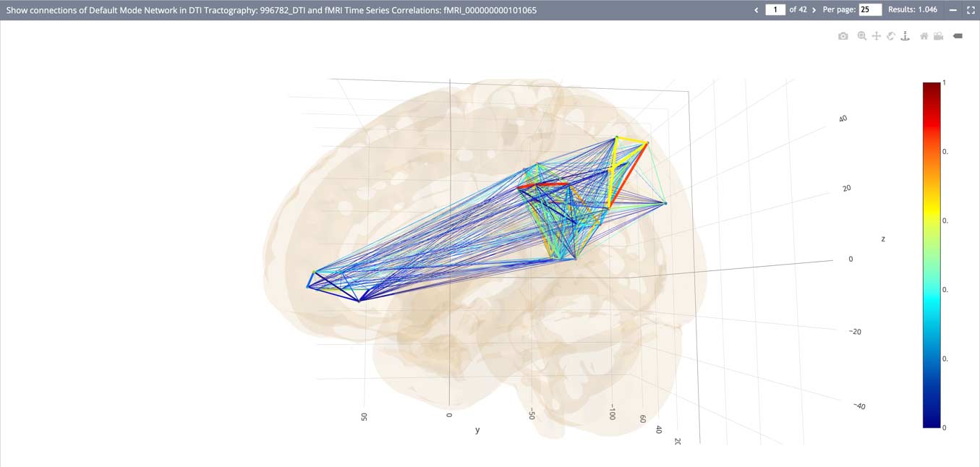Image resolution: width=980 pixels, height=467 pixels.
Task: Click the Results: 1.046 count text
Action: point(913,10)
